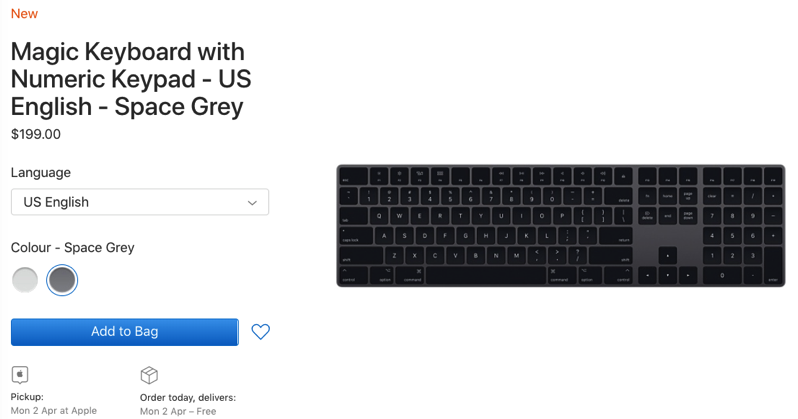Click the esc key on the pictured keyboard

(348, 175)
